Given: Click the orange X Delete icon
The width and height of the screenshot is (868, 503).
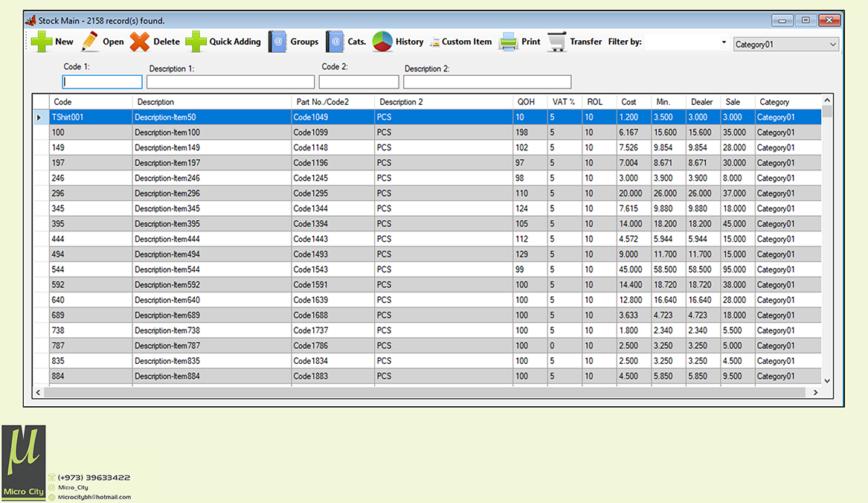Looking at the screenshot, I should click(x=140, y=42).
